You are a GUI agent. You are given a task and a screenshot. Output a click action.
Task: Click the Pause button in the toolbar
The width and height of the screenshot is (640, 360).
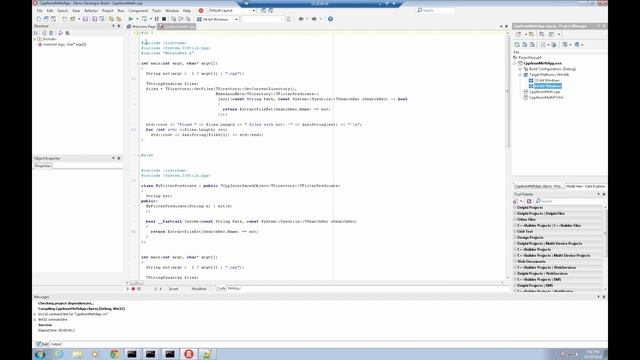pos(157,19)
